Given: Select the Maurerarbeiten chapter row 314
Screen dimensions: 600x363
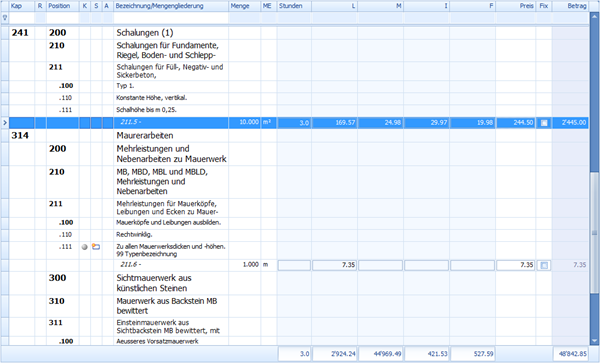Looking at the screenshot, I should pyautogui.click(x=295, y=135).
